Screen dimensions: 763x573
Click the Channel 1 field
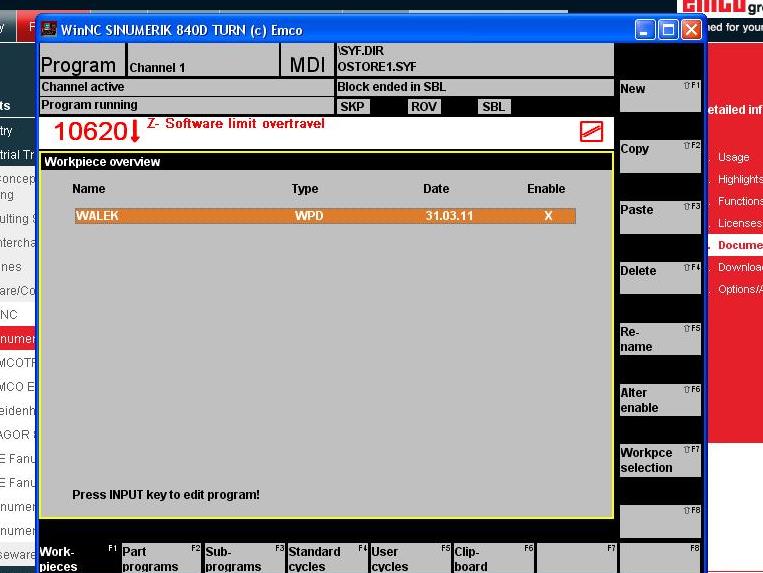(x=203, y=60)
